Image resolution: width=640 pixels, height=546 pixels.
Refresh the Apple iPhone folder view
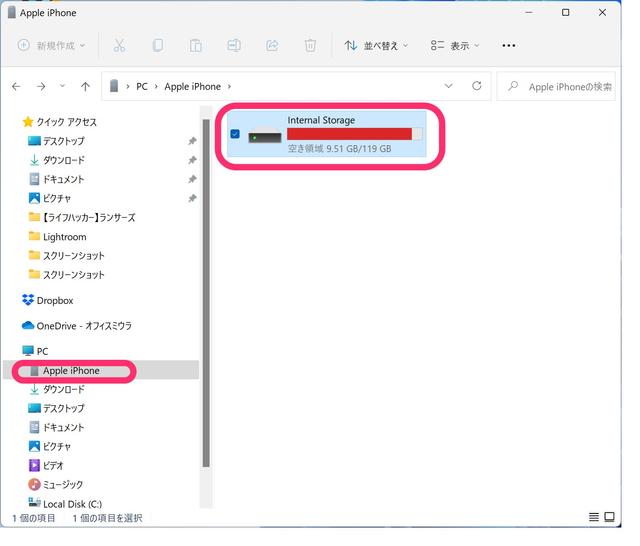[x=476, y=86]
